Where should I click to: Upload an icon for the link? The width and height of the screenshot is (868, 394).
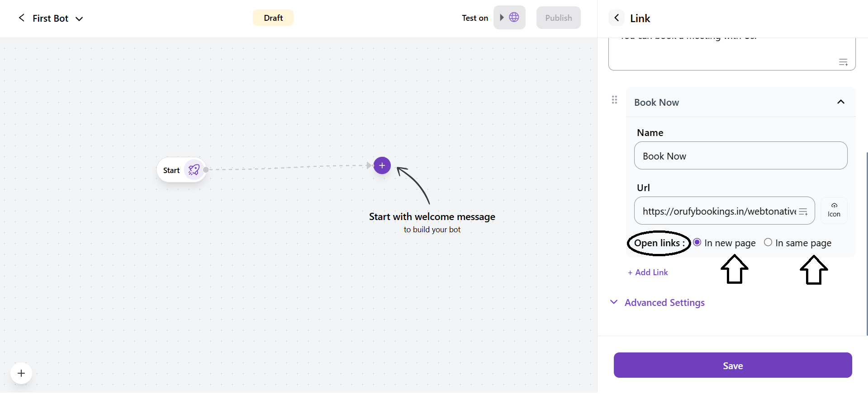(x=834, y=211)
